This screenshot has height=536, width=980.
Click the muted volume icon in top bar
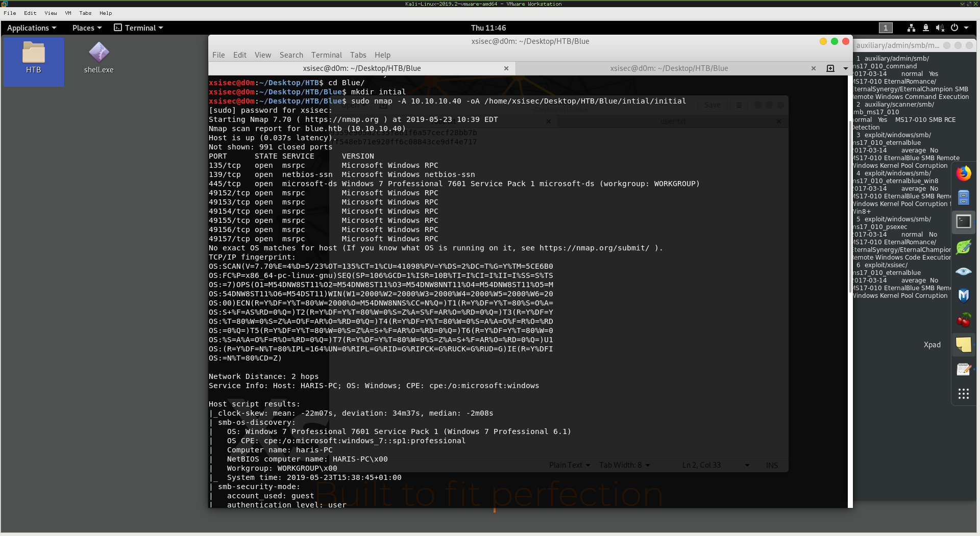[940, 28]
